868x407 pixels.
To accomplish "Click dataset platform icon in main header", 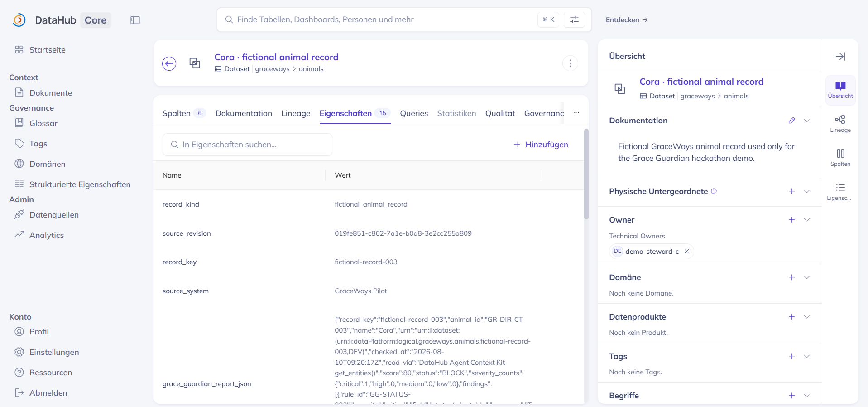I will coord(195,63).
